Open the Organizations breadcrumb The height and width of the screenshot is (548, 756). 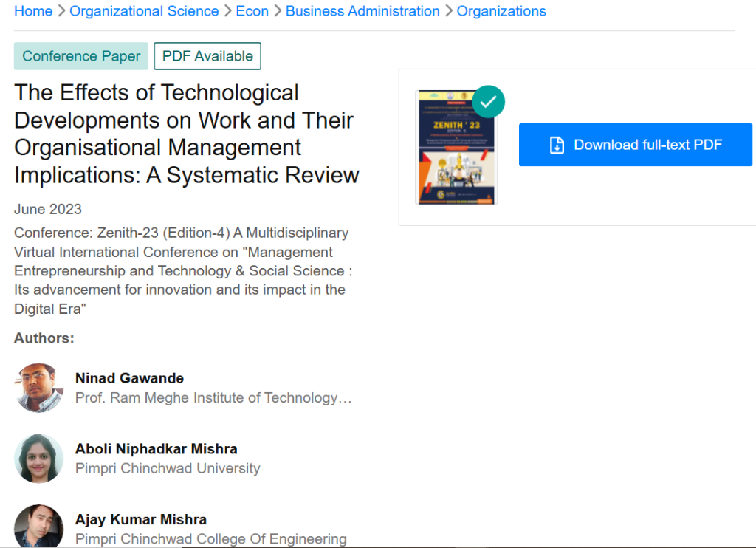(501, 11)
